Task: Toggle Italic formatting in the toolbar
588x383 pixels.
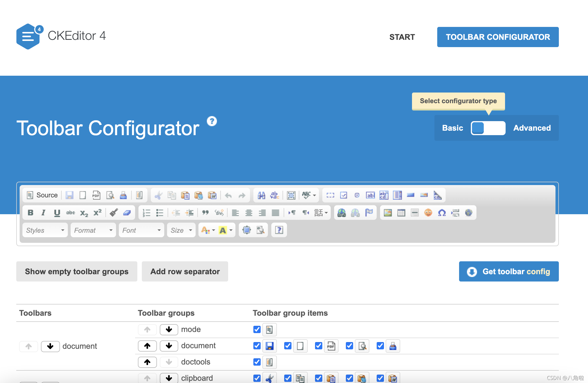Action: click(43, 213)
